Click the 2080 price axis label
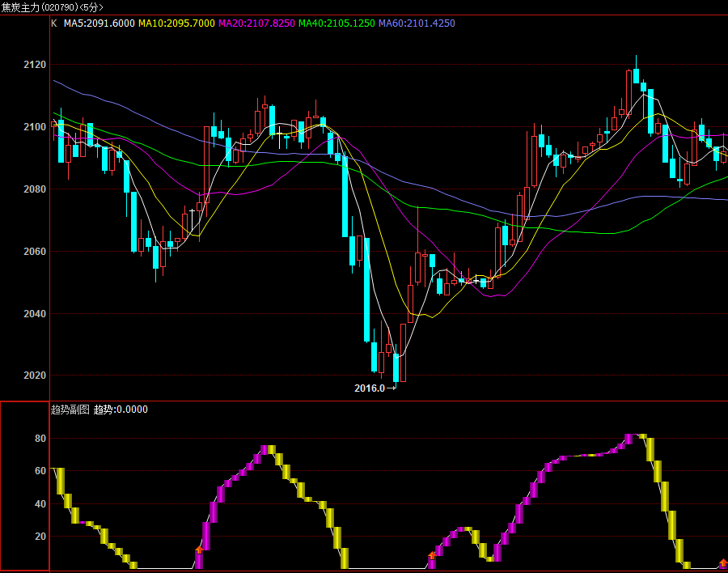Image resolution: width=728 pixels, height=573 pixels. pyautogui.click(x=35, y=189)
